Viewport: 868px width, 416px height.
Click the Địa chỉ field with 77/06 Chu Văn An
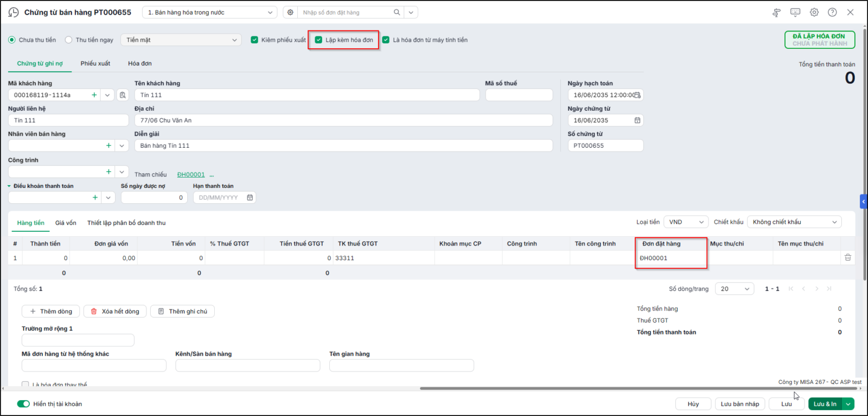343,121
